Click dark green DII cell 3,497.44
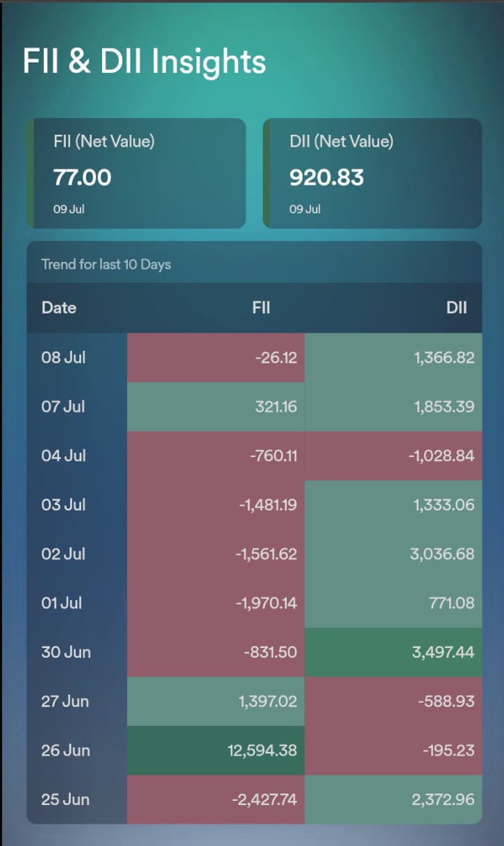Viewport: 504px width, 846px height. (393, 652)
